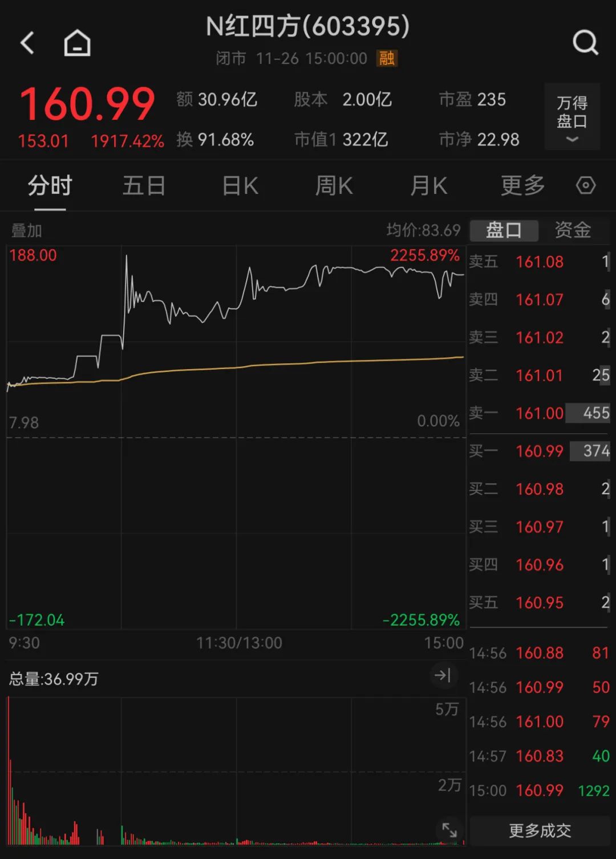This screenshot has height=859, width=616.
Task: Select 卖四 161.07 ask row
Action: click(x=539, y=299)
